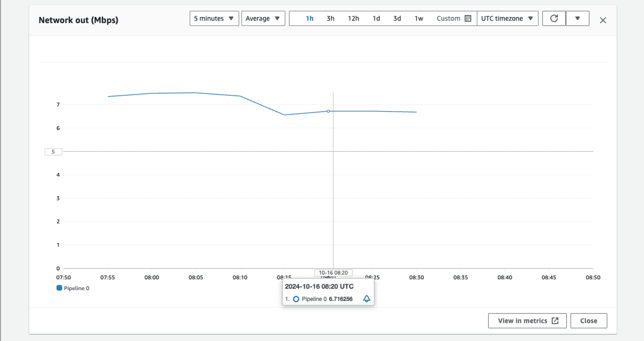Screen dimensions: 644x341
Task: Select the 3d time range
Action: pyautogui.click(x=397, y=18)
